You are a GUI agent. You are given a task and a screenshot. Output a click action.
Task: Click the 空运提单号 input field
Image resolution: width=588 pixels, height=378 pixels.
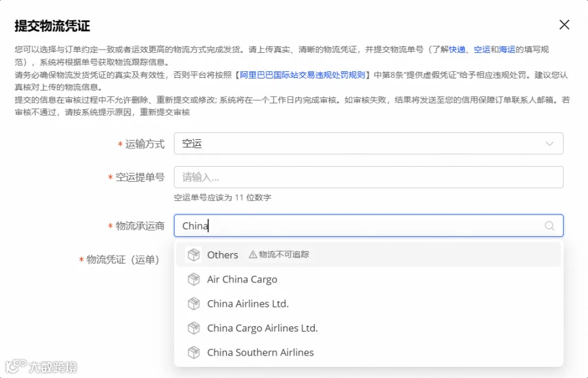click(x=368, y=177)
